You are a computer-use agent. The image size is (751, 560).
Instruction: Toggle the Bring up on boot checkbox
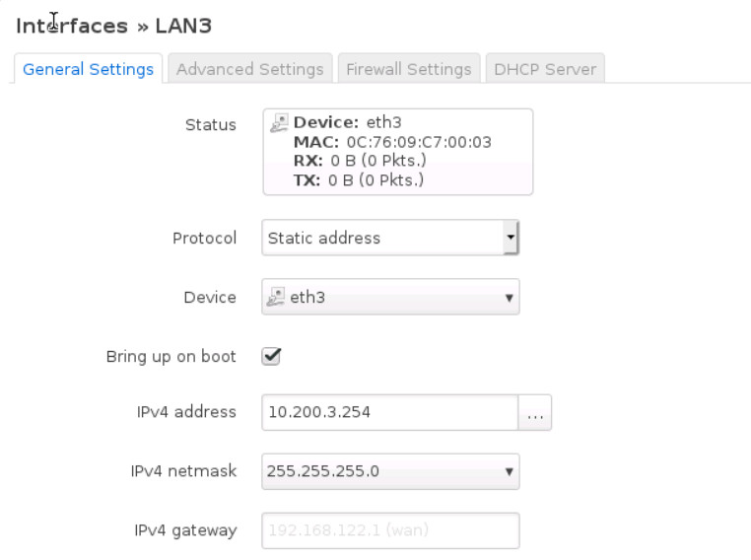pos(272,356)
